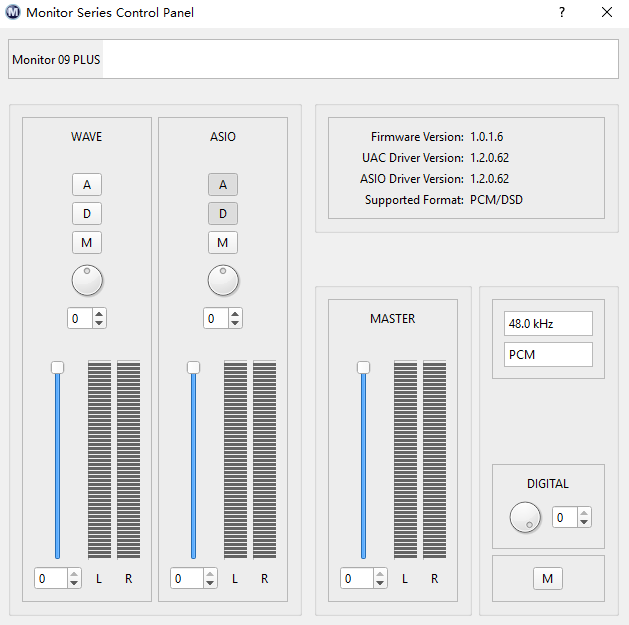Decrease the MASTER volume value spinner
Image resolution: width=629 pixels, height=625 pixels.
click(x=380, y=583)
